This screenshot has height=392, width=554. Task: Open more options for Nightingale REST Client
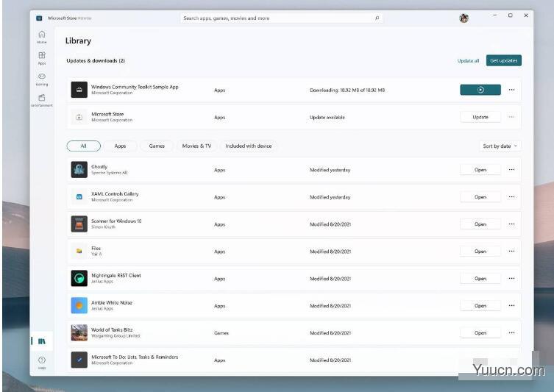511,278
